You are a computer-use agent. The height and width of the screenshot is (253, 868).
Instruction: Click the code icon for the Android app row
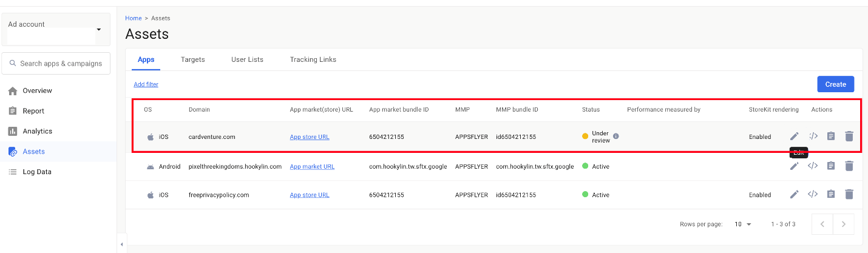(x=813, y=166)
